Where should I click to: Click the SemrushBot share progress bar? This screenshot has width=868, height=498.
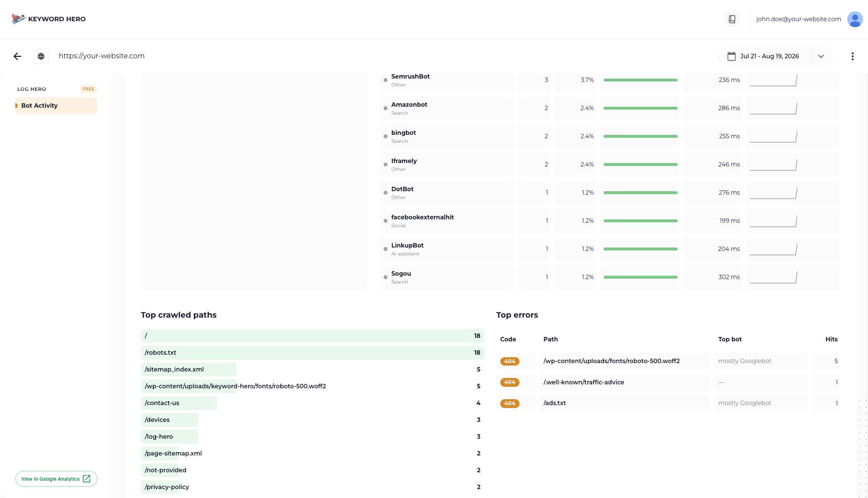(x=640, y=80)
